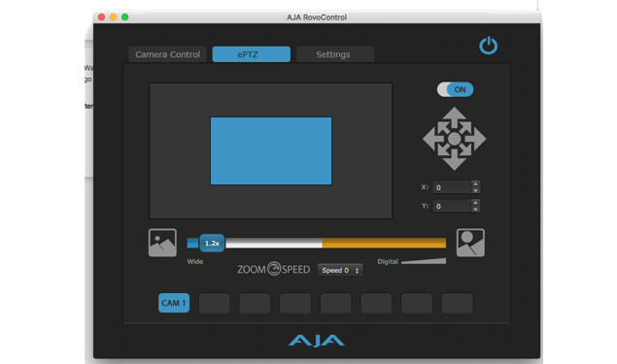Click the up-right diagonal arrow on pan pad
The height and width of the screenshot is (364, 617).
click(x=465, y=127)
